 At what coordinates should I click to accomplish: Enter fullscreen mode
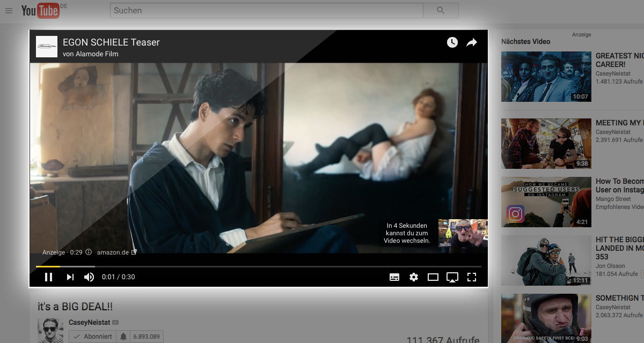pyautogui.click(x=472, y=277)
